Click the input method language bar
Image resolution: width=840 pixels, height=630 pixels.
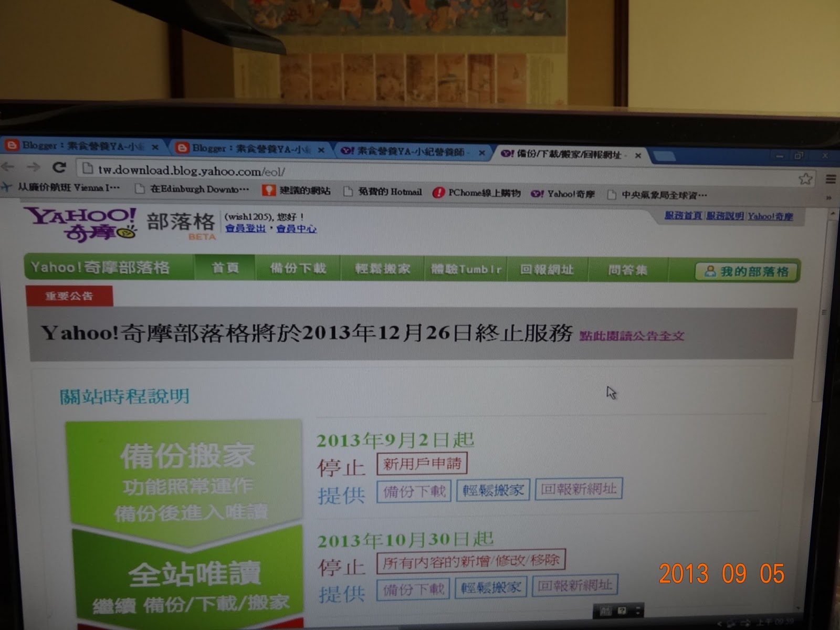618,611
